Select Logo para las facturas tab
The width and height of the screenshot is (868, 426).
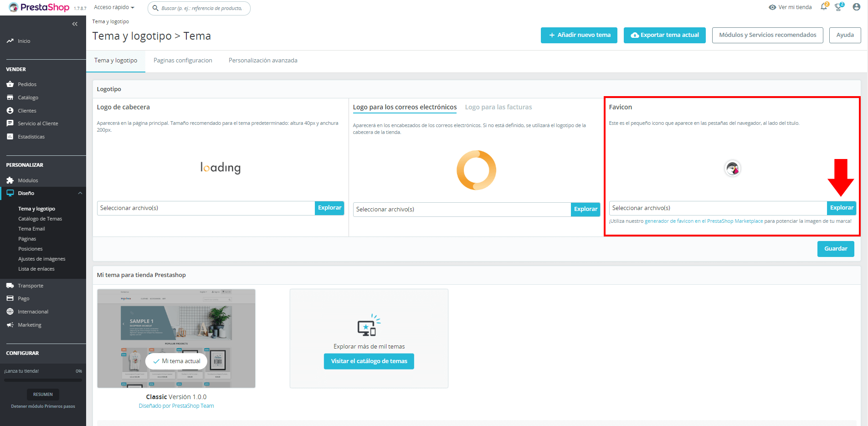(498, 107)
